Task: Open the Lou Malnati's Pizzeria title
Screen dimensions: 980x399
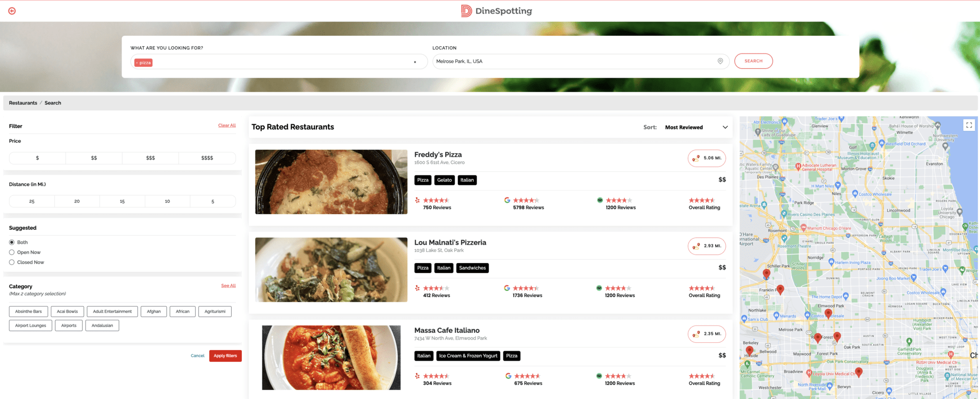Action: coord(450,243)
